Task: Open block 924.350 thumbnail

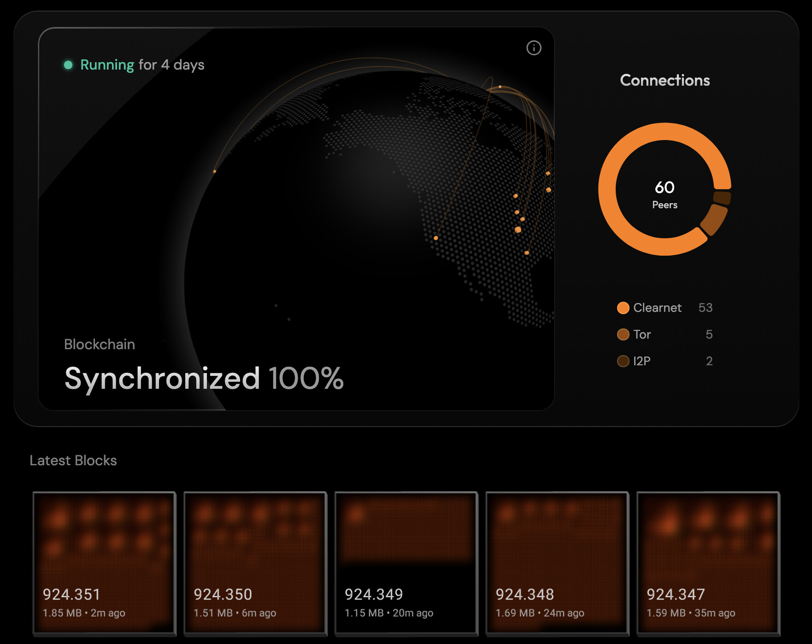Action: coord(255,563)
